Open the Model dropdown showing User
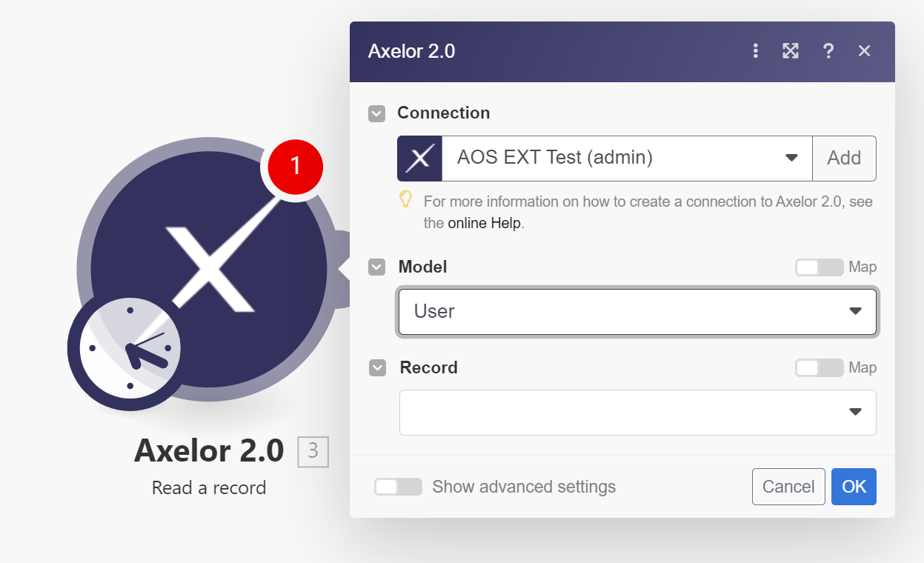Viewport: 924px width, 563px height. 637,311
